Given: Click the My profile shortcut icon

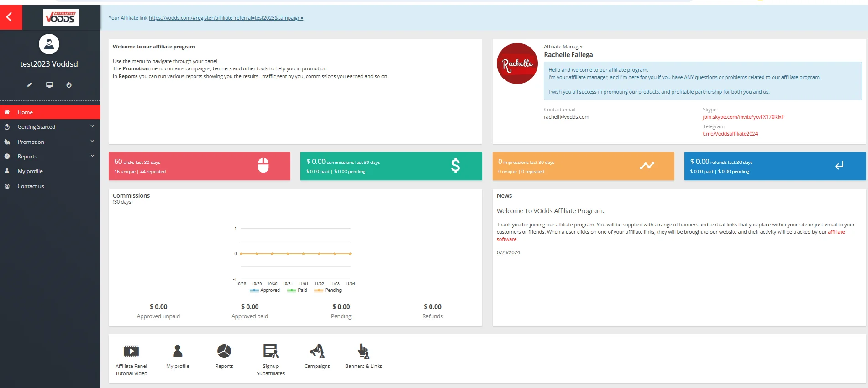Looking at the screenshot, I should pos(178,351).
